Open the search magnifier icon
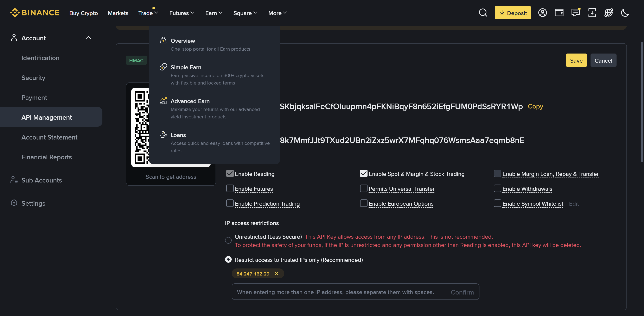644x316 pixels. (483, 13)
